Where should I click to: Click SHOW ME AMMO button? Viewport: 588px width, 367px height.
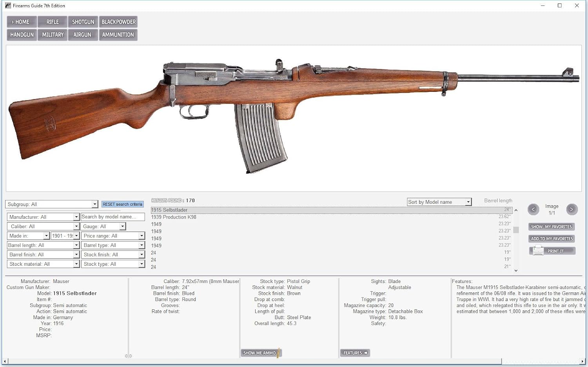click(x=261, y=353)
